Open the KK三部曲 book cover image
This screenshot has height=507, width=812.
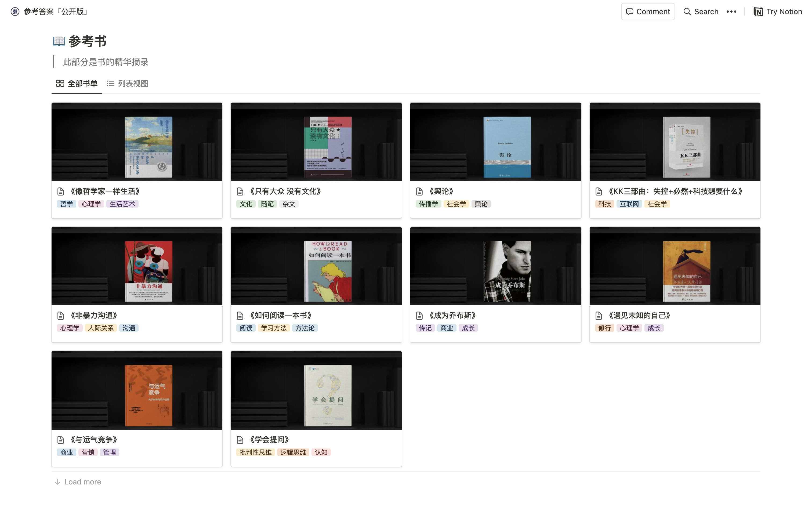point(686,147)
